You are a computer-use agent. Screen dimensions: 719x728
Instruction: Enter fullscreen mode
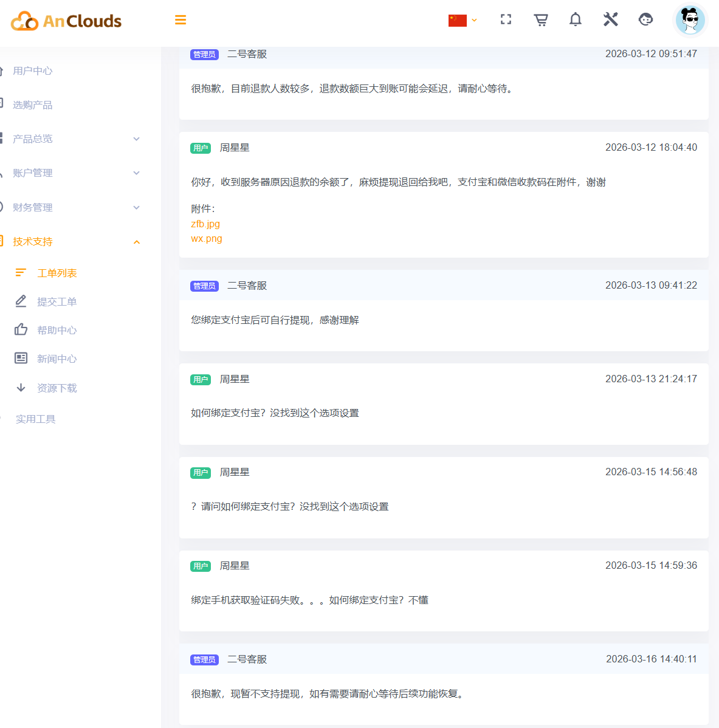click(x=506, y=19)
